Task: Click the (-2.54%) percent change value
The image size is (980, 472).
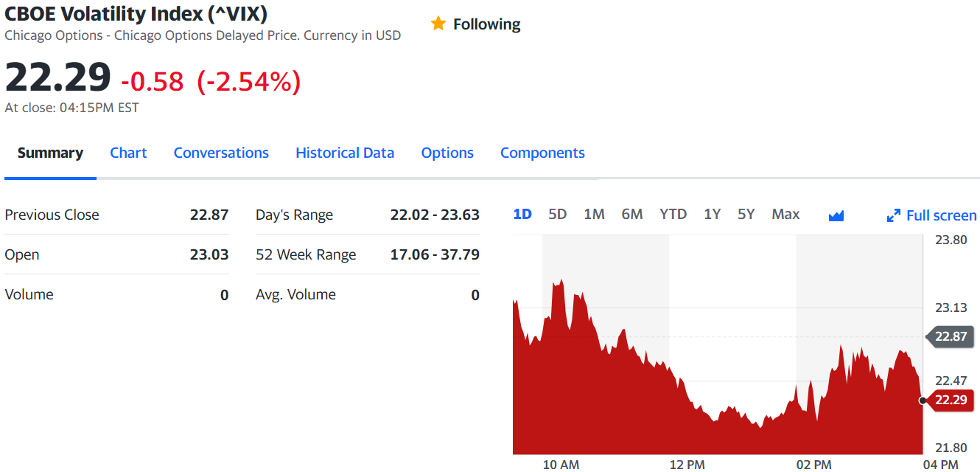Action: click(249, 81)
